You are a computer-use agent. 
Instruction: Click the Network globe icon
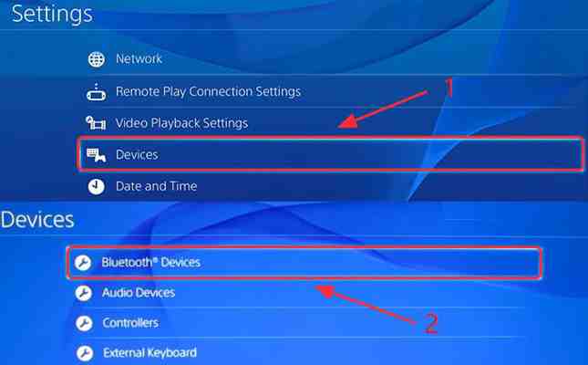tap(97, 59)
